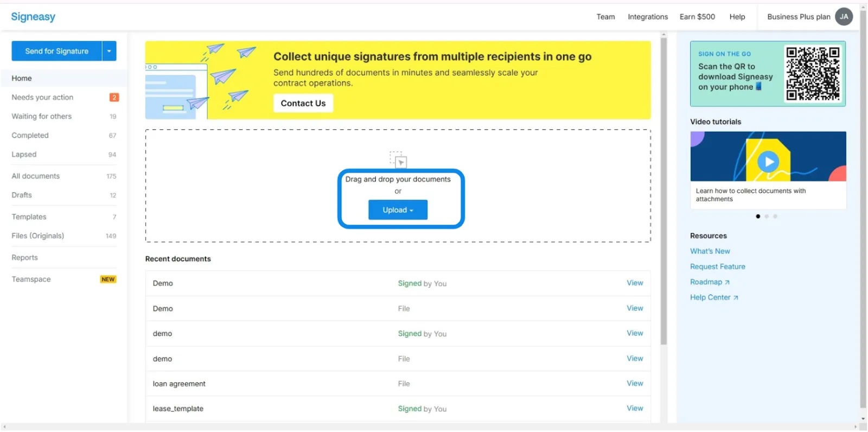Click the loan agreement document name
Image resolution: width=868 pixels, height=432 pixels.
179,384
